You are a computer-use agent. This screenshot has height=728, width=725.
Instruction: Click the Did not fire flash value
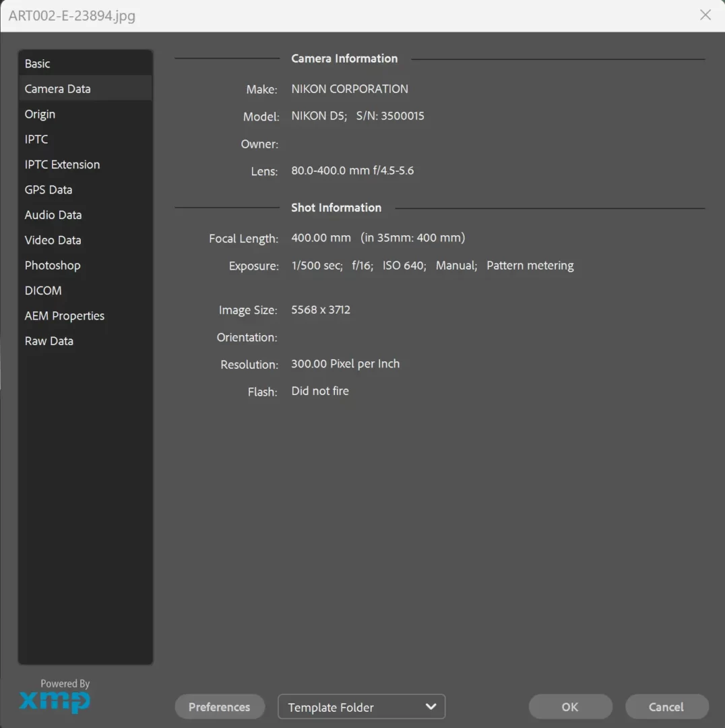[320, 391]
